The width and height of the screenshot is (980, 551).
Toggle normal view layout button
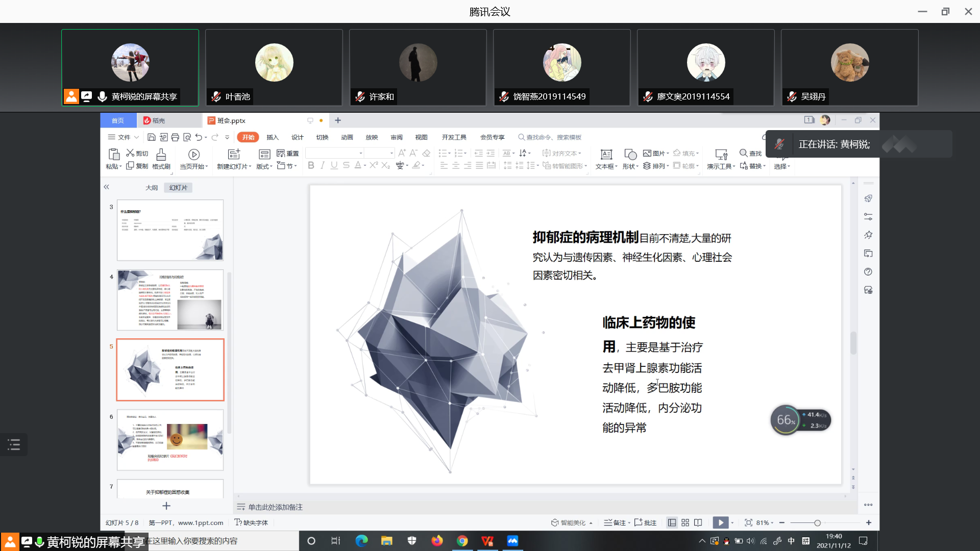point(672,522)
